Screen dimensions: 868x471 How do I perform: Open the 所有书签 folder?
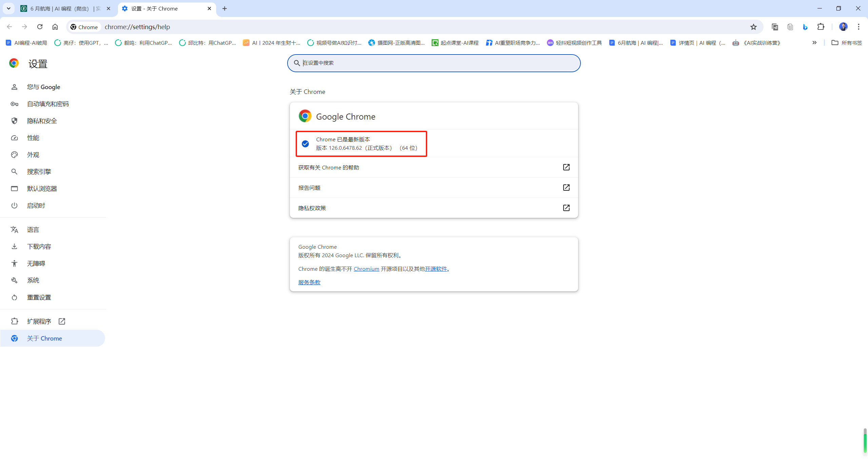pos(847,43)
